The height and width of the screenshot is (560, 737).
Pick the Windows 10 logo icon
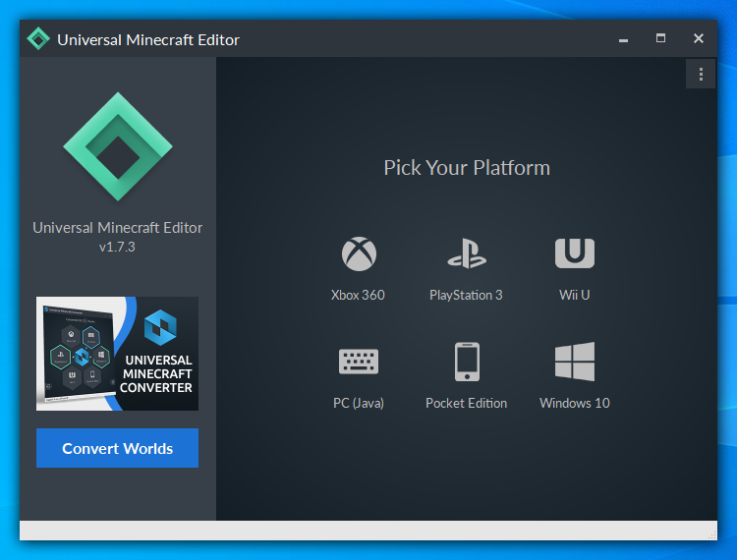(574, 362)
